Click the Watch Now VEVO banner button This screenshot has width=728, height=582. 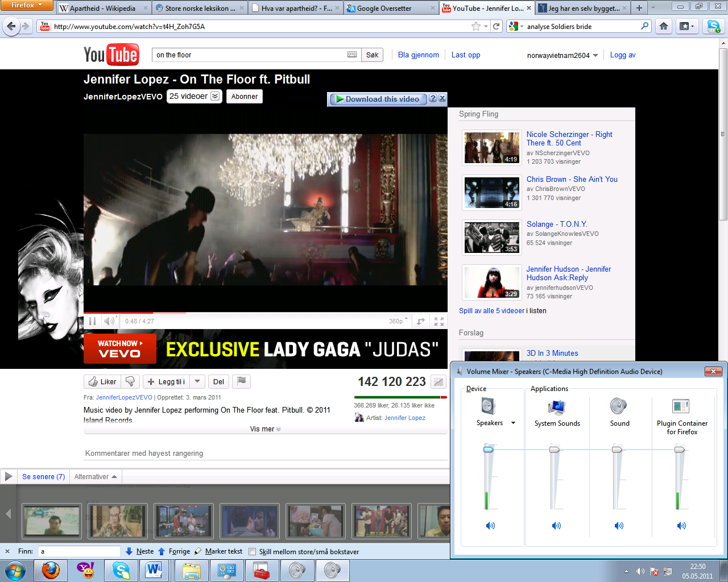[x=120, y=348]
